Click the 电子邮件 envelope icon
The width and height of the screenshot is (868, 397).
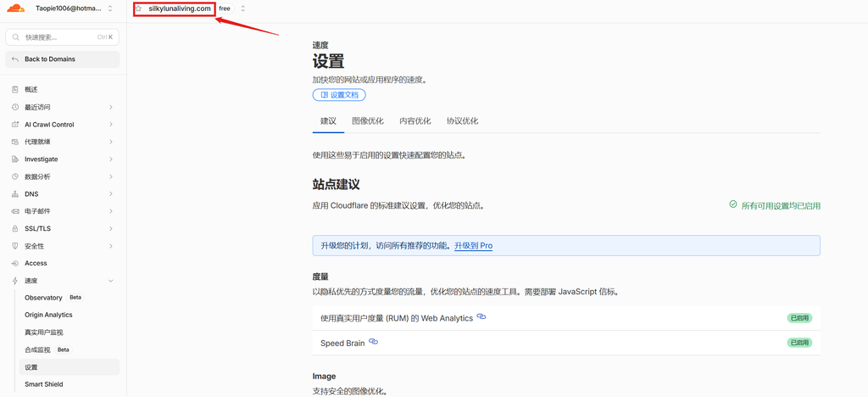coord(15,211)
